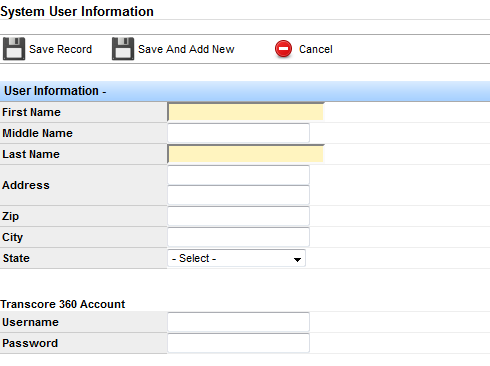The height and width of the screenshot is (366, 490).
Task: Focus the Zip input field
Action: tap(238, 216)
